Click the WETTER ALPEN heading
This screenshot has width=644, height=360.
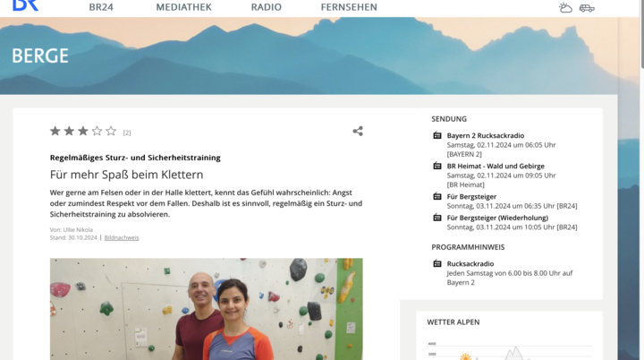tap(453, 322)
